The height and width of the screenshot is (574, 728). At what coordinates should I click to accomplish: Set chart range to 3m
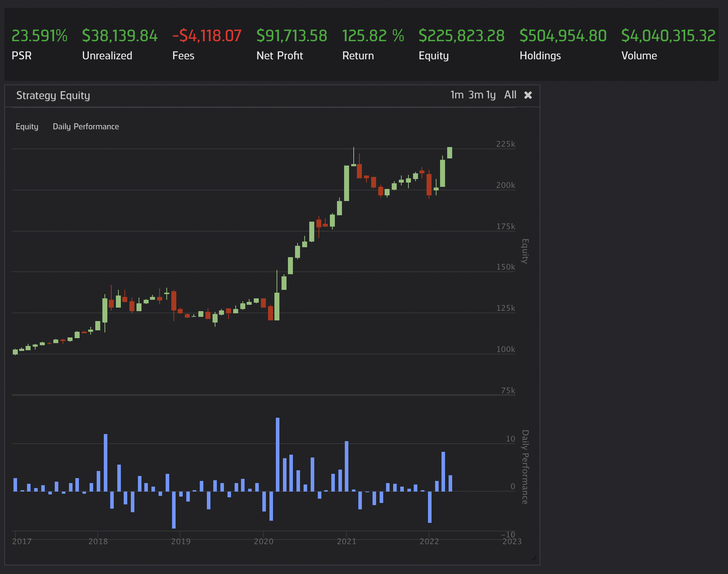tap(476, 95)
